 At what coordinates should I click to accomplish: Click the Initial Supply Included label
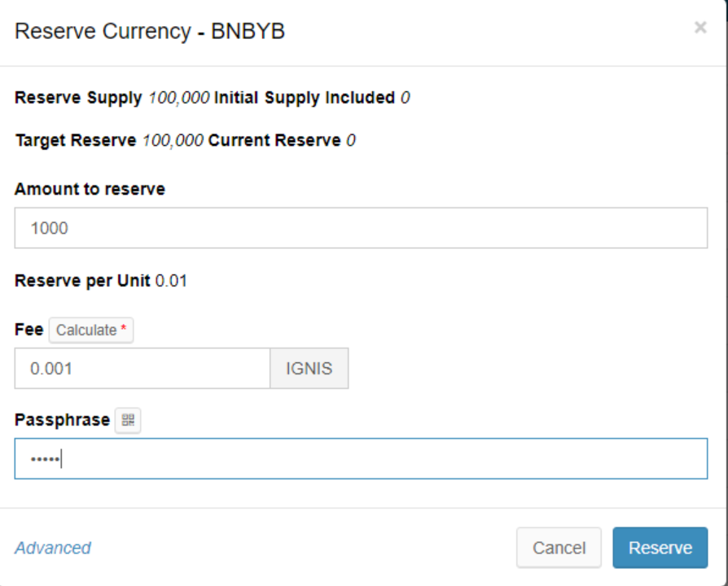(x=304, y=98)
